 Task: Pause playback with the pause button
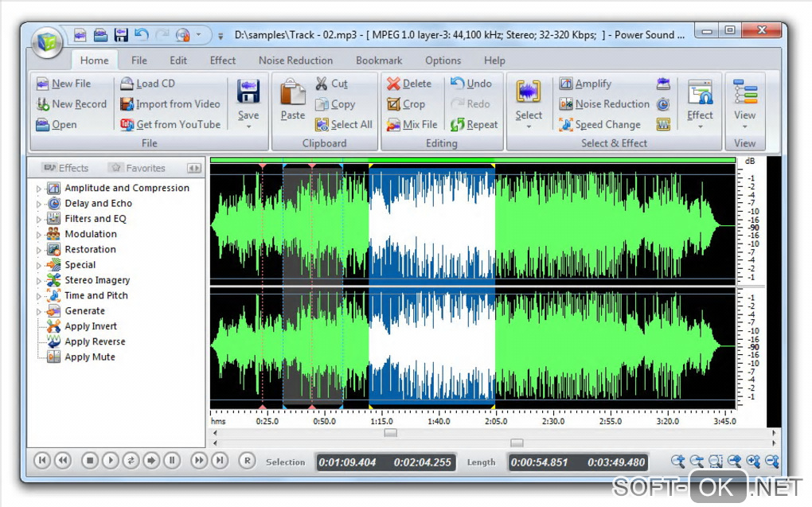pyautogui.click(x=172, y=460)
